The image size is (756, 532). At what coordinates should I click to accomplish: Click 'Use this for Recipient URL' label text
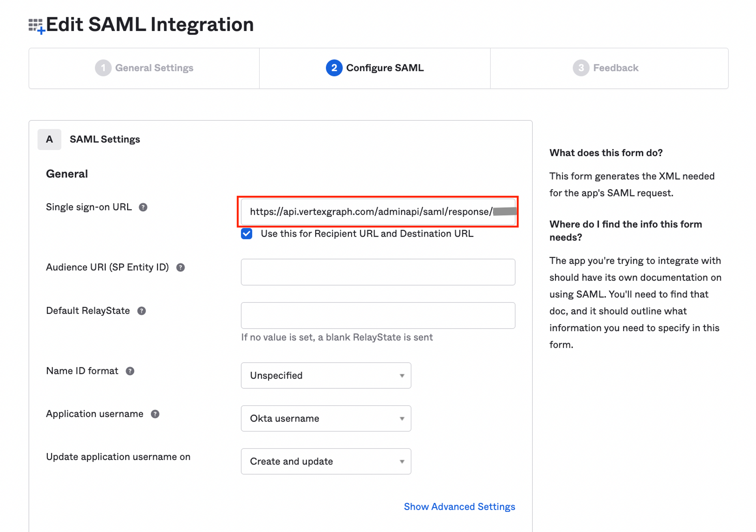point(367,234)
